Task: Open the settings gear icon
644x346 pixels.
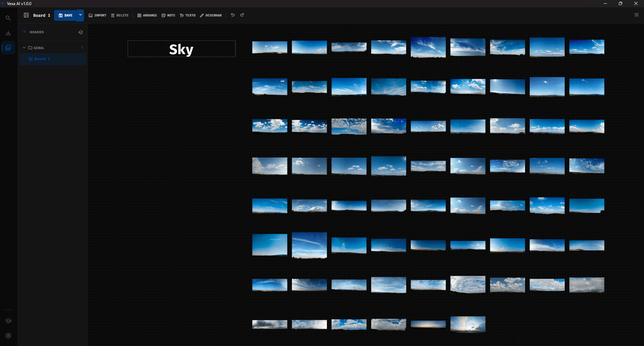Action: coord(8,336)
